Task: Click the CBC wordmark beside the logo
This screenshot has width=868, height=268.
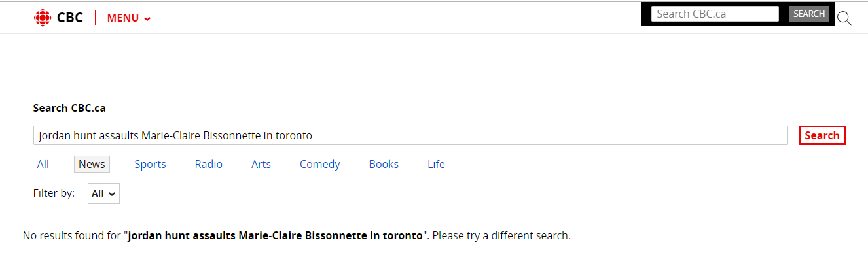Action: coord(69,18)
